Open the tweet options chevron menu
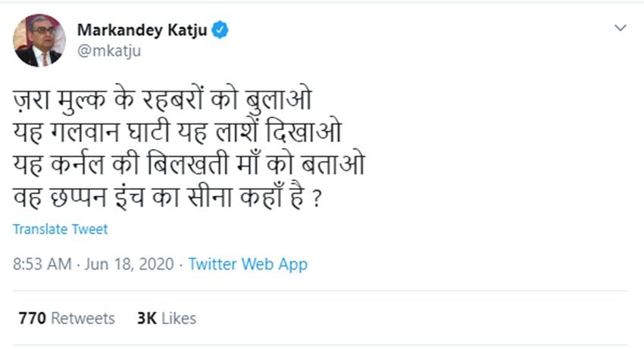The height and width of the screenshot is (349, 644). coord(621,29)
